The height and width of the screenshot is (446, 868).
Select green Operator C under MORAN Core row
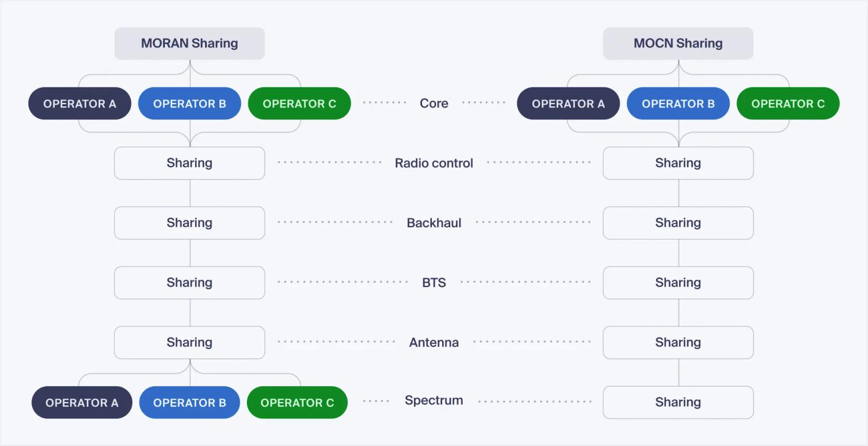[x=299, y=104]
